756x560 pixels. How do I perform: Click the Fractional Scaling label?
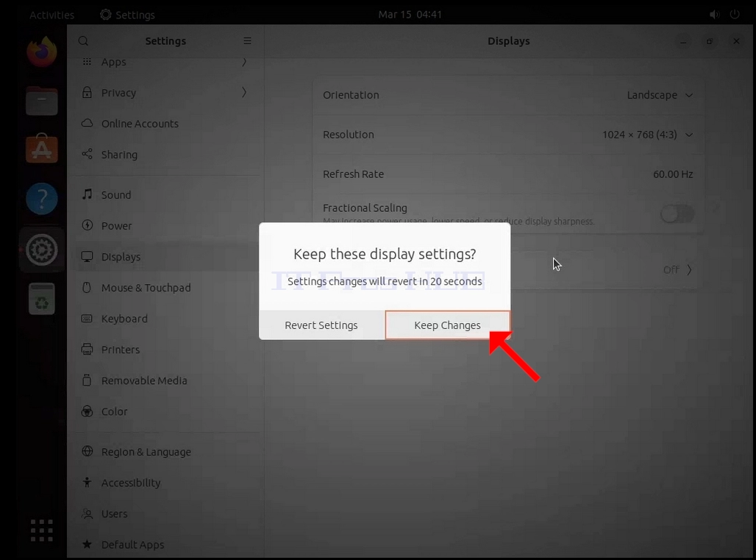pos(365,208)
